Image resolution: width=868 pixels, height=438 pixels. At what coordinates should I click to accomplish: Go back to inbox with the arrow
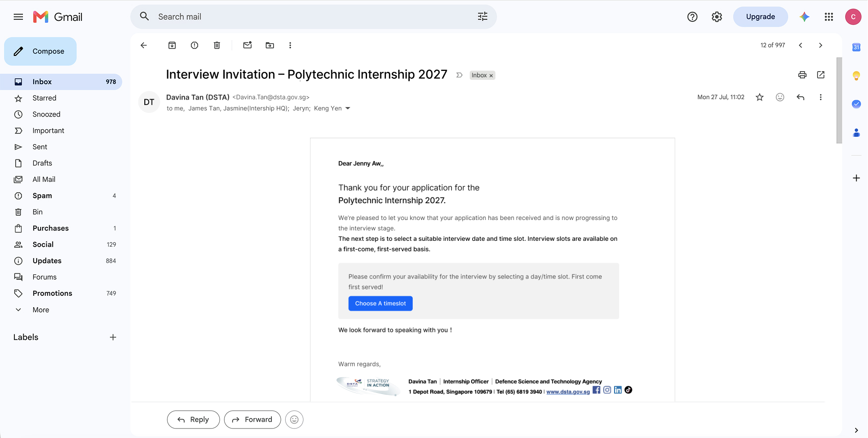[144, 46]
